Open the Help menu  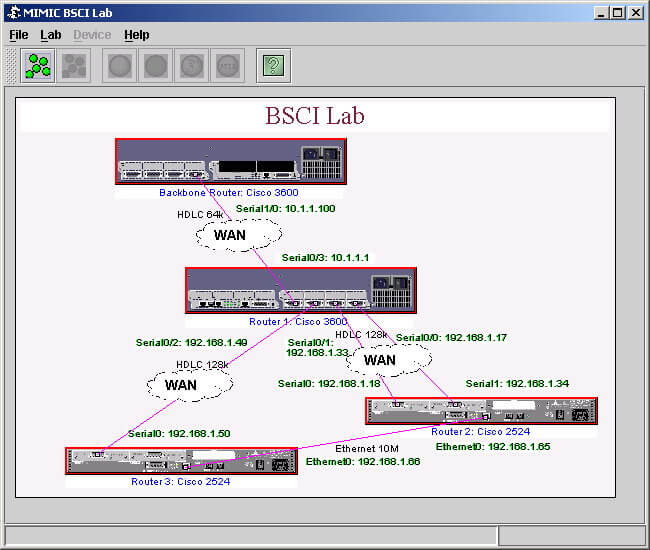point(136,35)
